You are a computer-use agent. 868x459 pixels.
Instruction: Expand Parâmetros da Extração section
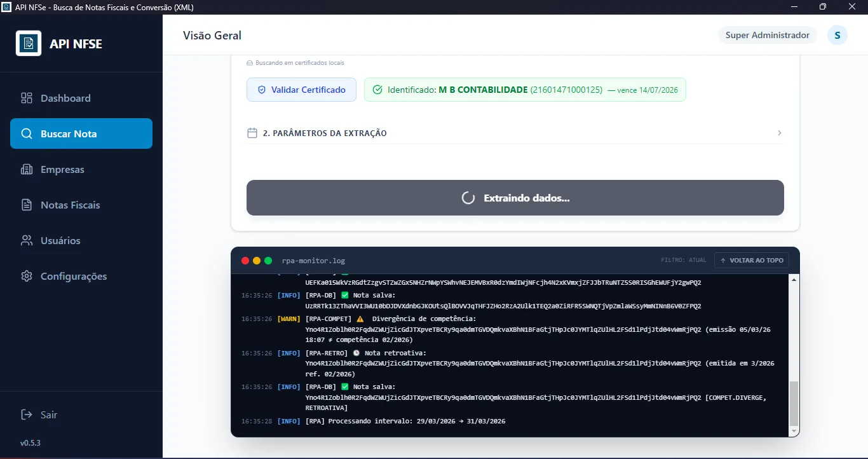point(515,133)
